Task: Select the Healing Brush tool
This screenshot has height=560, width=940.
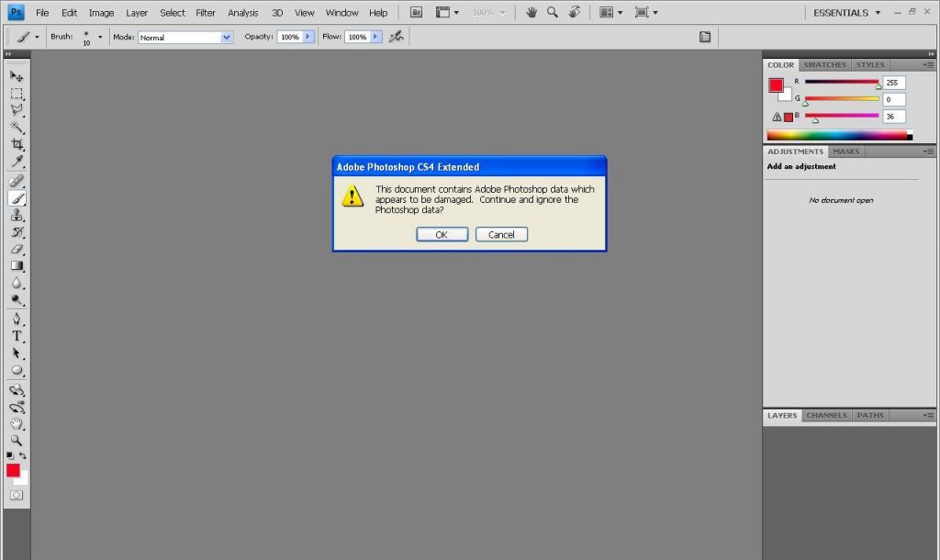Action: point(17,181)
